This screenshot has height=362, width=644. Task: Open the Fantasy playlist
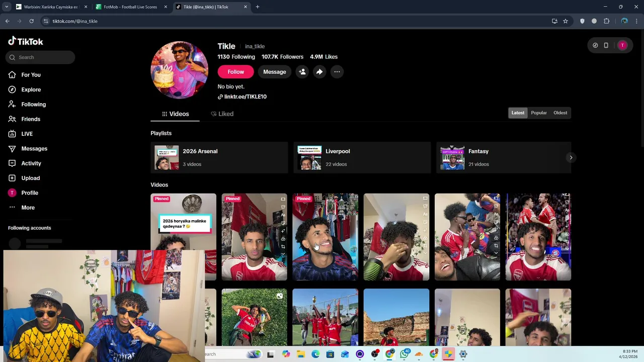point(503,158)
